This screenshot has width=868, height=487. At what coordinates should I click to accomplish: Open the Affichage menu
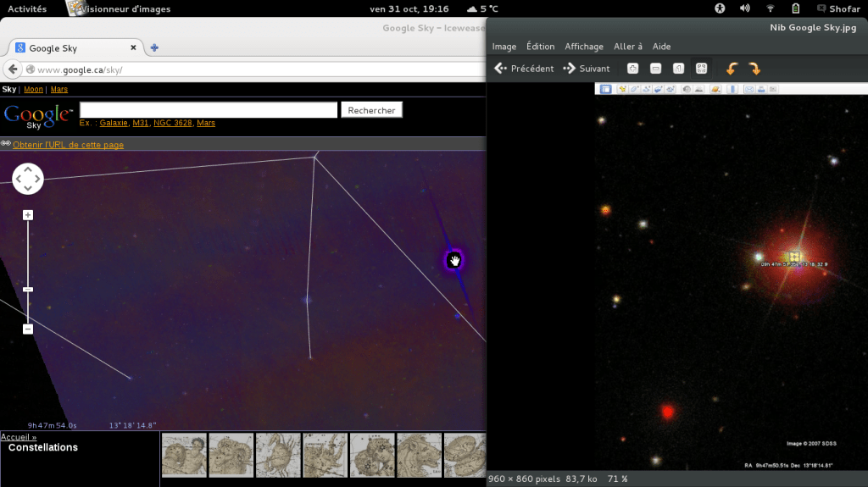point(584,47)
